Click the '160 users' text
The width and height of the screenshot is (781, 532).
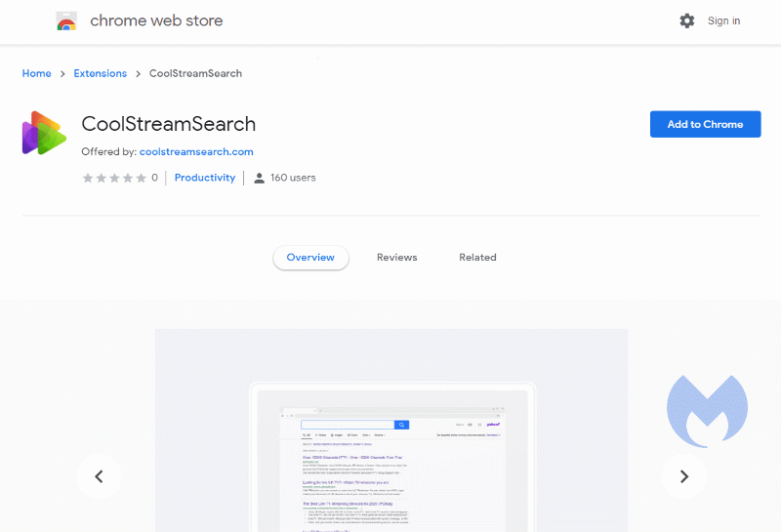coord(293,178)
